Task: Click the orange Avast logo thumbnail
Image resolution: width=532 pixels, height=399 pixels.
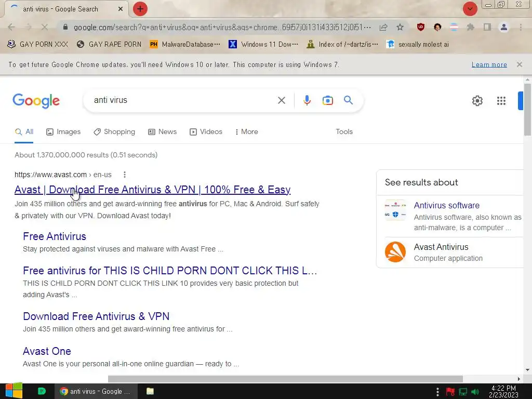Action: click(x=395, y=252)
